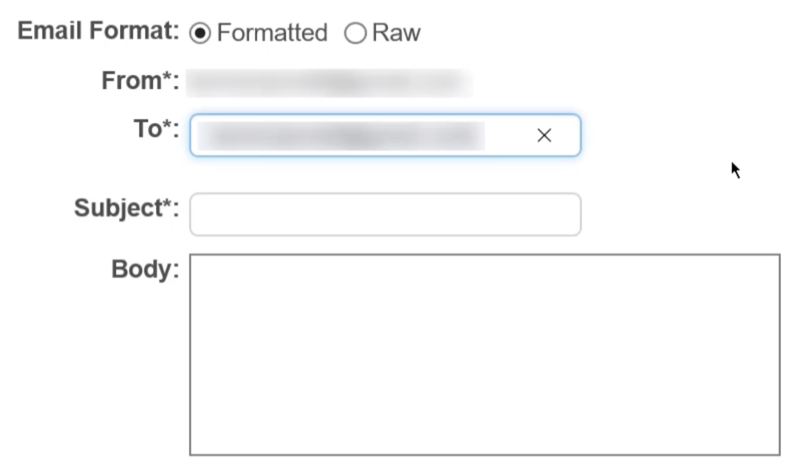
Task: Place cursor in the Body text area
Action: 484,355
